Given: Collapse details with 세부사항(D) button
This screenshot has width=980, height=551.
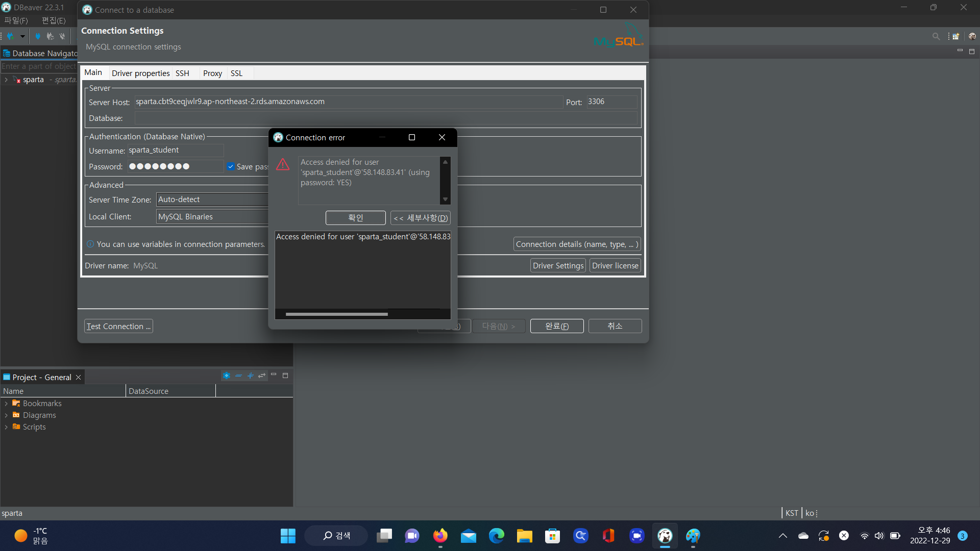Looking at the screenshot, I should coord(421,218).
